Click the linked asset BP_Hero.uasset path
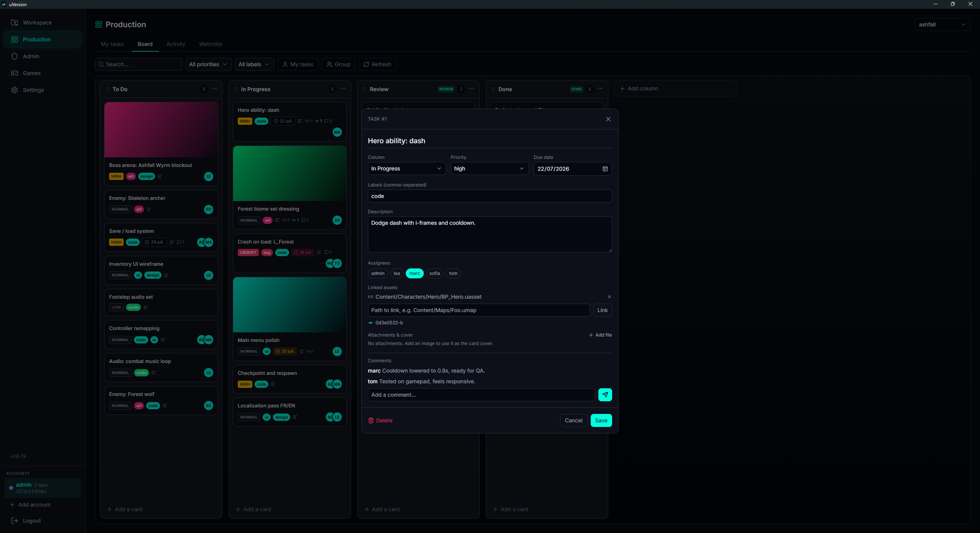This screenshot has height=533, width=980. pyautogui.click(x=428, y=297)
